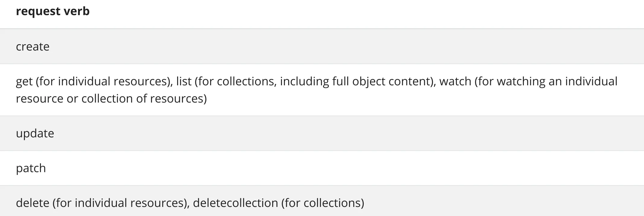Image resolution: width=644 pixels, height=216 pixels.
Task: Click the 'request verb' column header
Action: click(x=53, y=11)
